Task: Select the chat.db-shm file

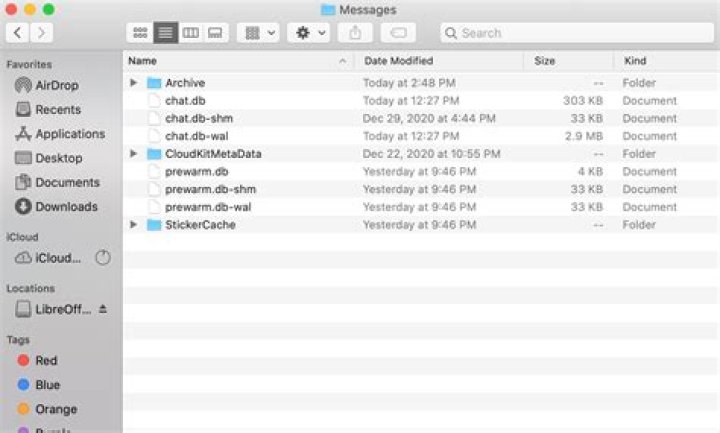Action: [x=199, y=118]
